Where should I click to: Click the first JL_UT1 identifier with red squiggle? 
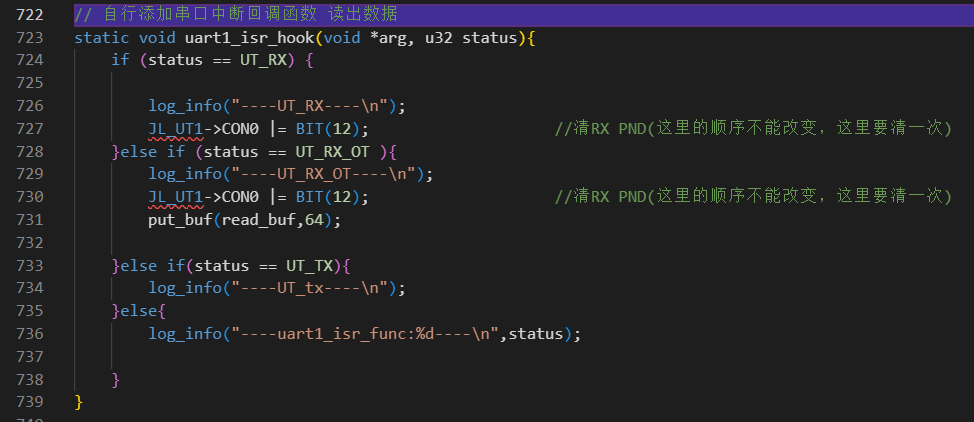click(176, 129)
